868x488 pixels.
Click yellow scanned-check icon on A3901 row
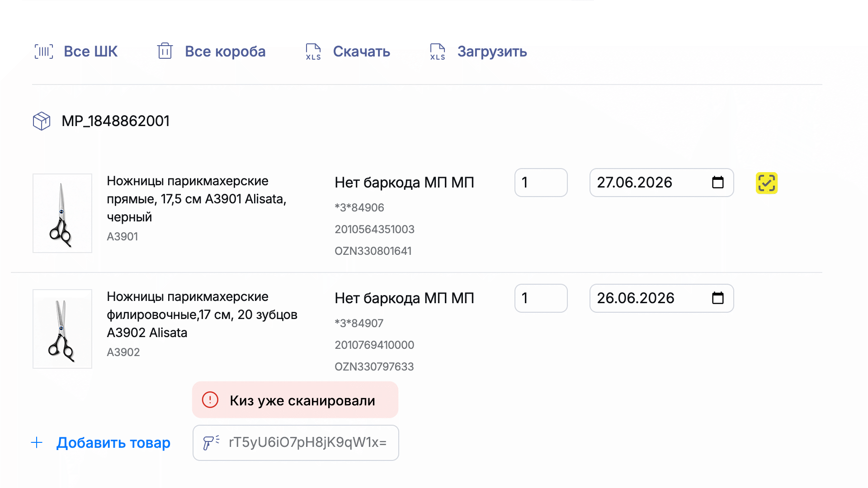(767, 183)
